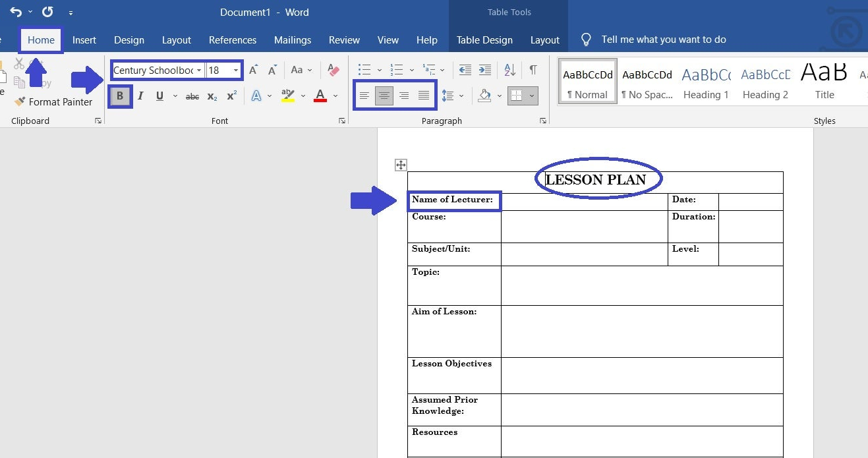Screen dimensions: 868x458
Task: Open the text highlight color dropdown
Action: (303, 96)
